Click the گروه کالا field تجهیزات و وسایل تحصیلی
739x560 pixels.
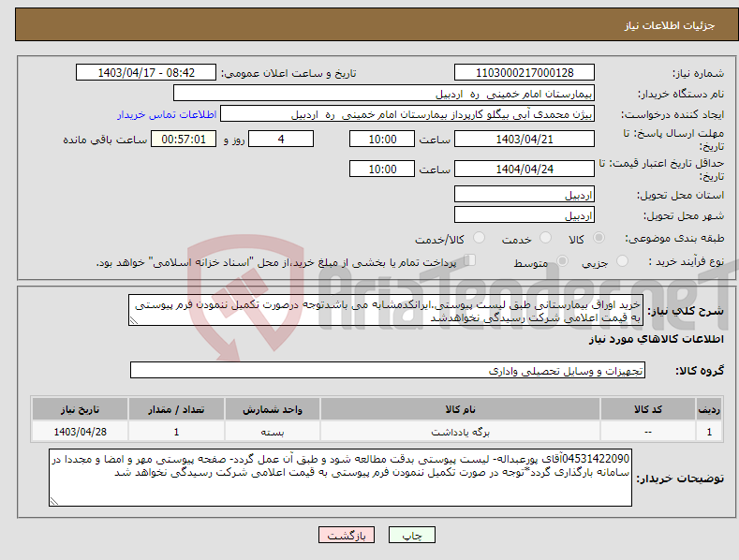[388, 371]
